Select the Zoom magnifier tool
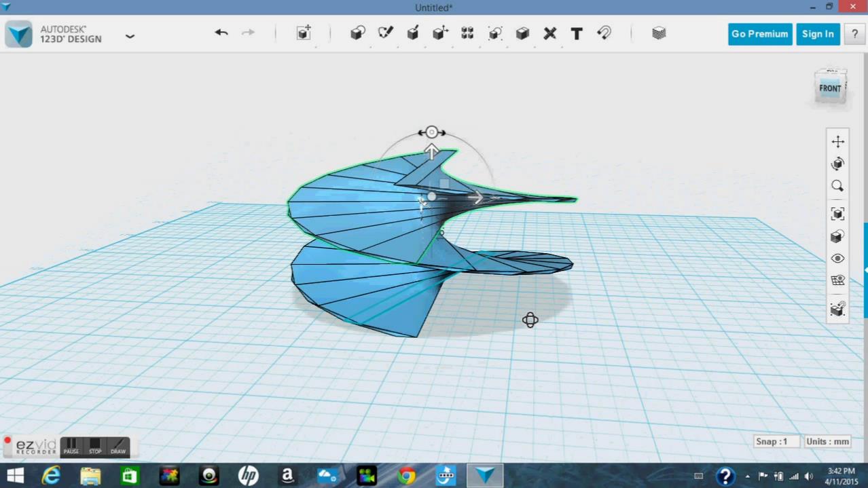The height and width of the screenshot is (488, 868). coord(837,186)
